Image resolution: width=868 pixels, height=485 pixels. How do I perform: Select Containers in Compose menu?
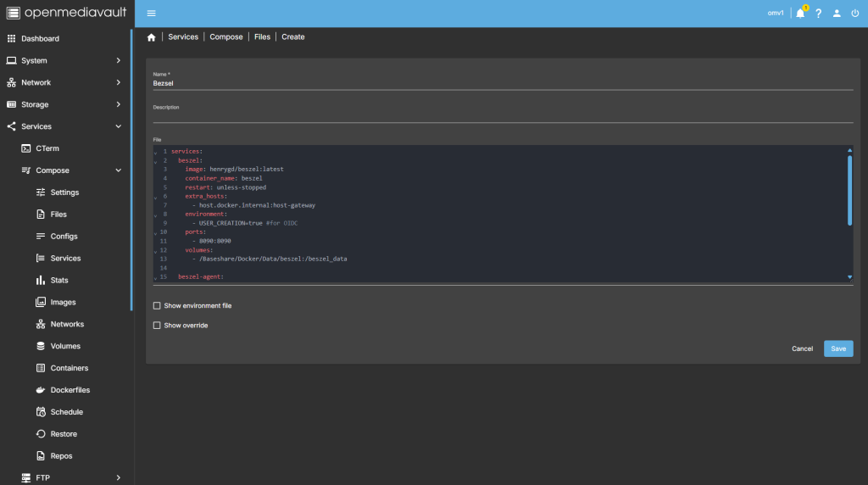(69, 368)
